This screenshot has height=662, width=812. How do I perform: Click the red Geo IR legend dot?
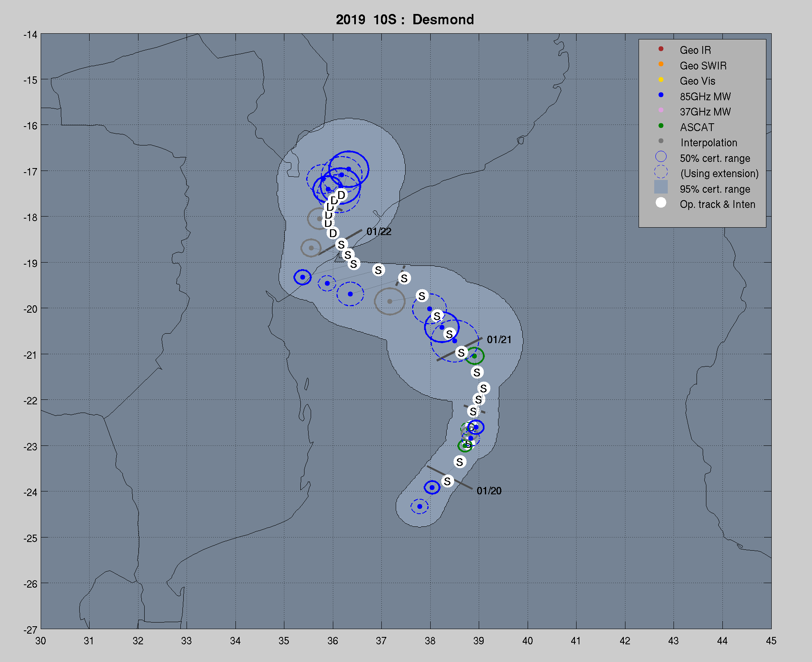tap(661, 49)
